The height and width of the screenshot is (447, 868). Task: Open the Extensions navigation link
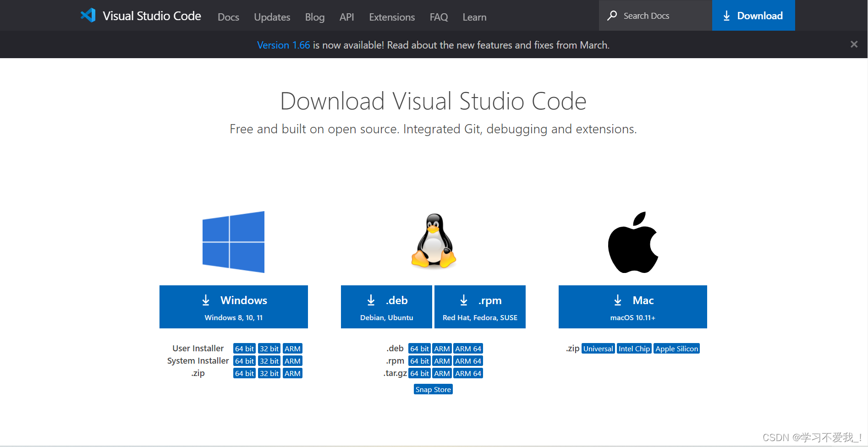point(392,17)
